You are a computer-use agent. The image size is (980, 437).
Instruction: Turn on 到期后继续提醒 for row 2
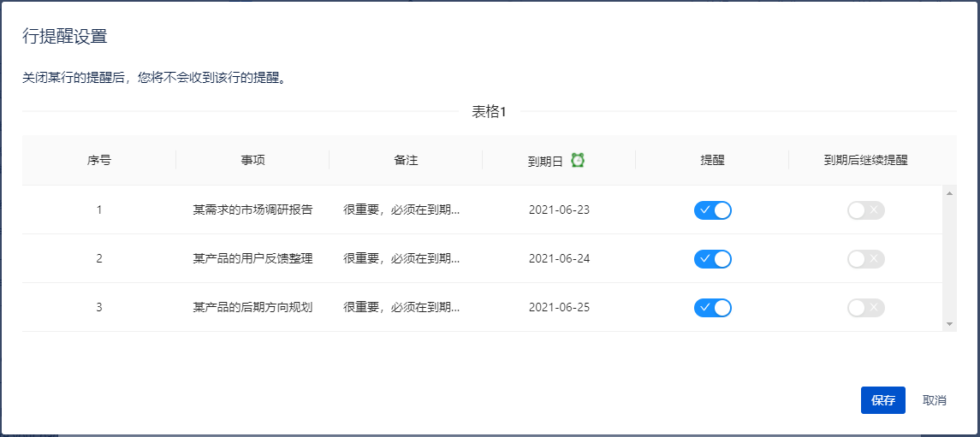click(x=865, y=258)
